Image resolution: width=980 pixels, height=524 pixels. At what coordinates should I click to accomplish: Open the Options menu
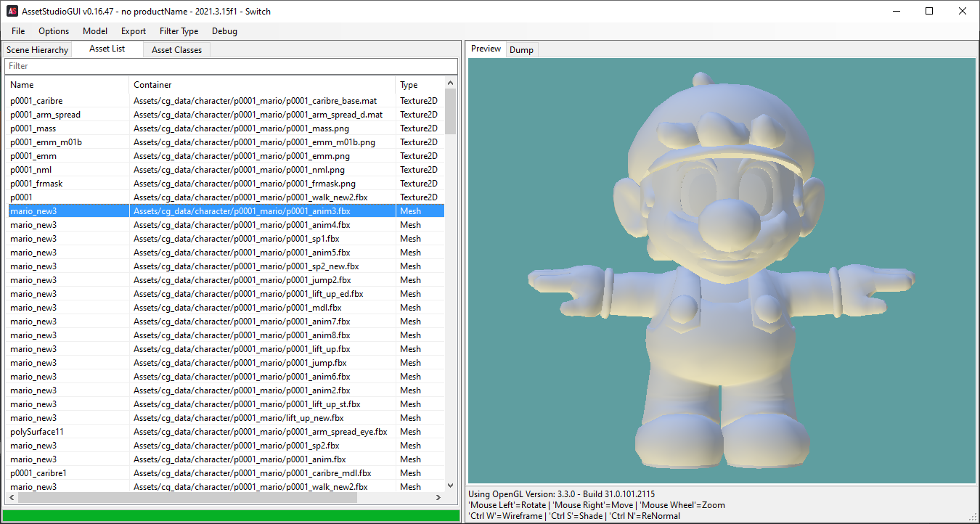point(54,31)
